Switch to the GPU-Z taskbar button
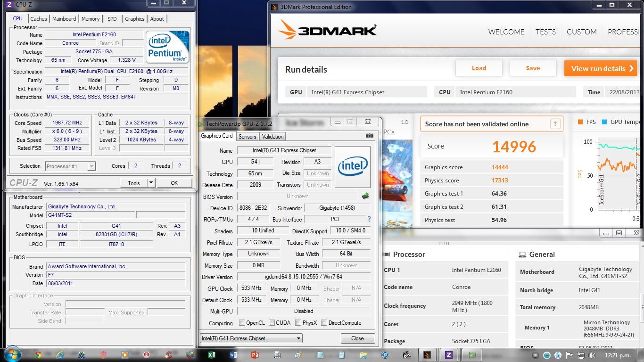The image size is (644, 362). (471, 355)
